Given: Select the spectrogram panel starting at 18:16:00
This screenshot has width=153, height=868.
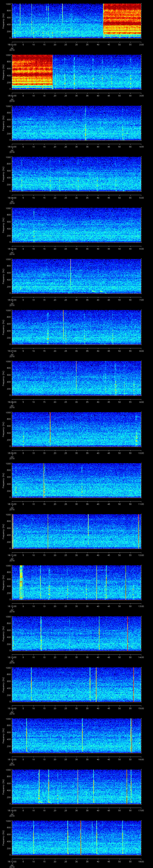Looking at the screenshot, I should 76,786.
